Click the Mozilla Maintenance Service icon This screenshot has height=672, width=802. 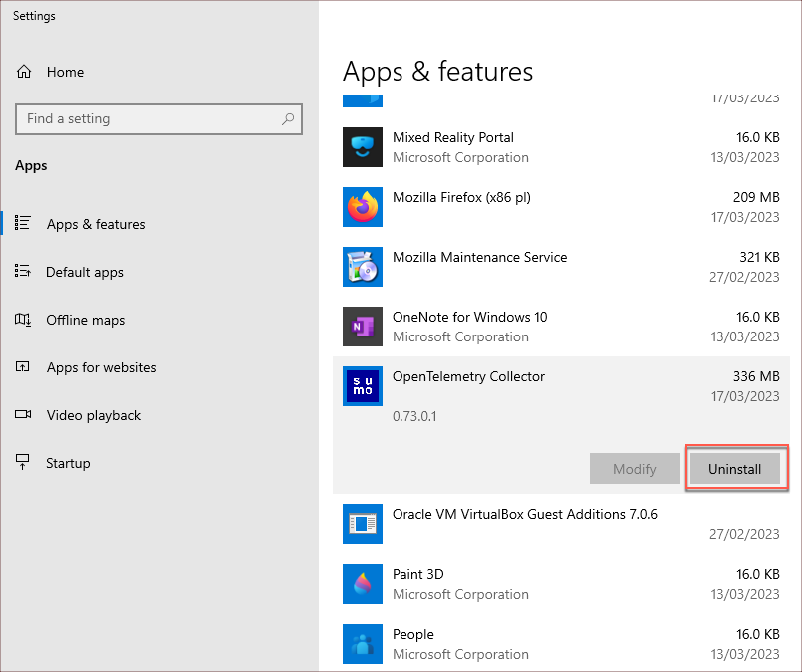pos(362,267)
